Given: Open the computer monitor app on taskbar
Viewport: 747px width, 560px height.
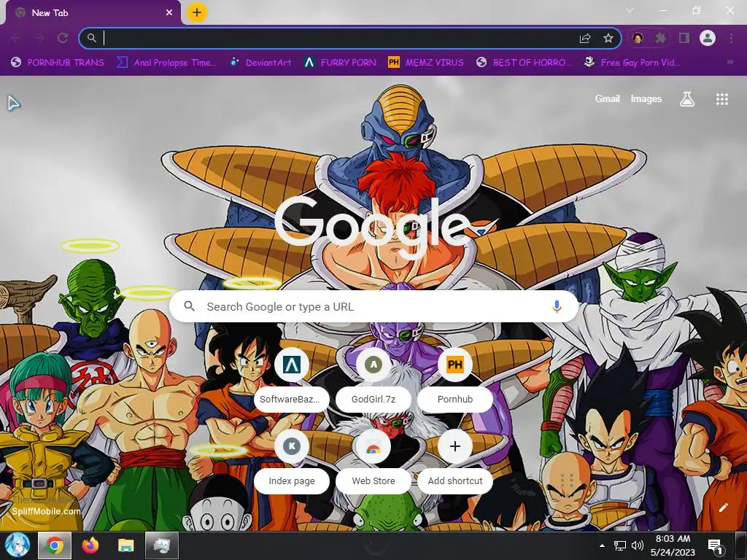Looking at the screenshot, I should tap(162, 545).
